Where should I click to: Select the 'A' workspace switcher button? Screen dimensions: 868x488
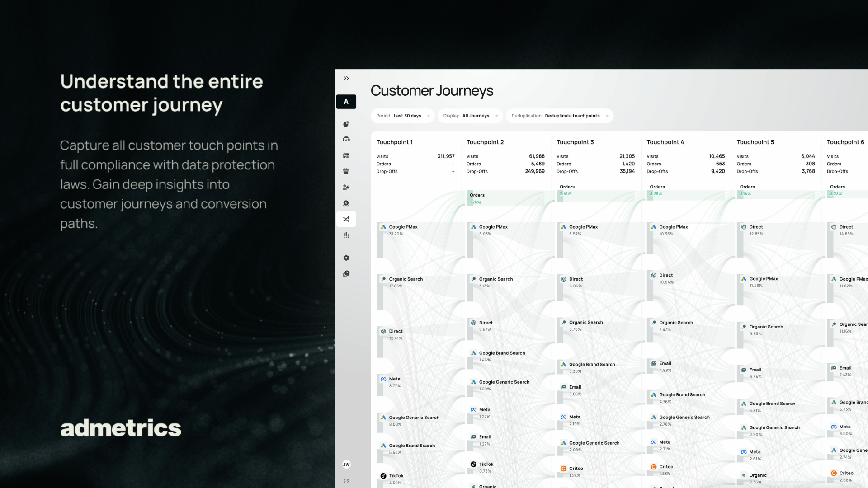(346, 101)
